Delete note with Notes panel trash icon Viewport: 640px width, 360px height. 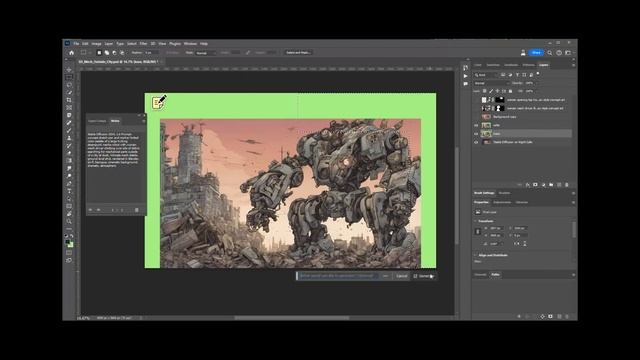137,210
